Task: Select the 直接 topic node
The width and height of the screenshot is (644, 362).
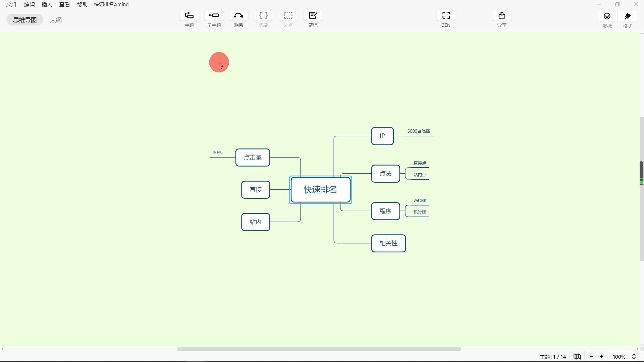Action: tap(256, 190)
